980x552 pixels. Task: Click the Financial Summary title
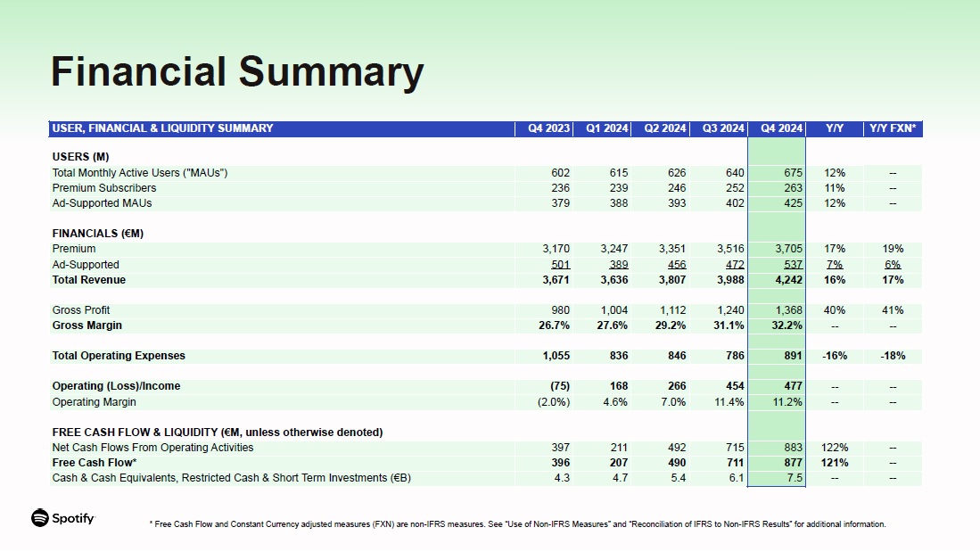[236, 72]
